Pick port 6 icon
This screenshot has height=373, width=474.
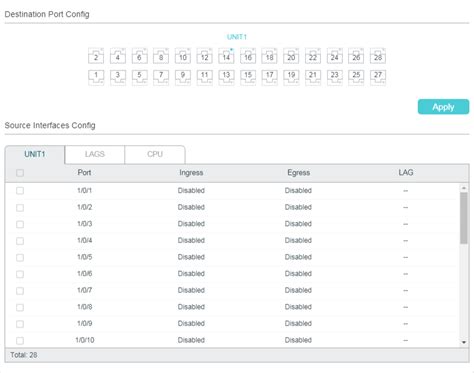139,56
